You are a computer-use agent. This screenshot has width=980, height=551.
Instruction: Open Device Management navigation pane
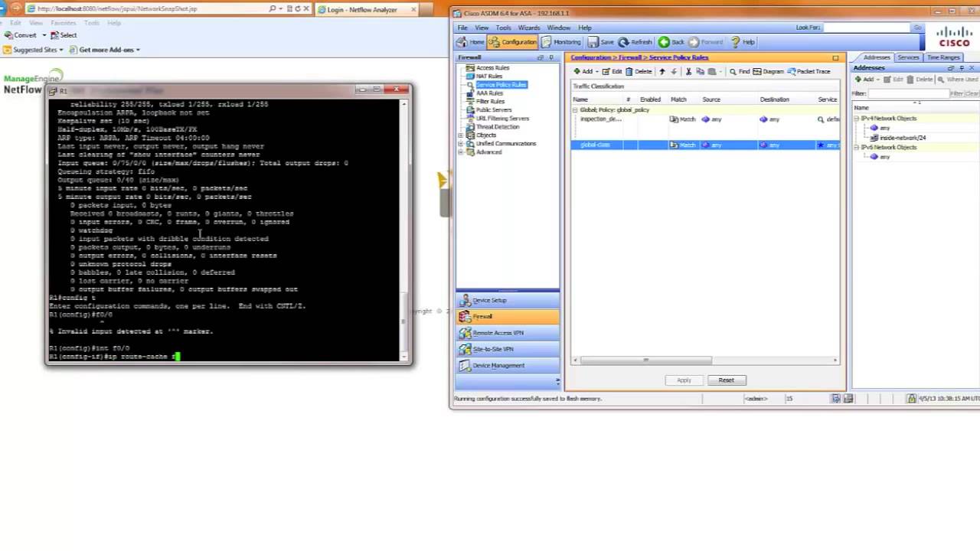click(508, 365)
